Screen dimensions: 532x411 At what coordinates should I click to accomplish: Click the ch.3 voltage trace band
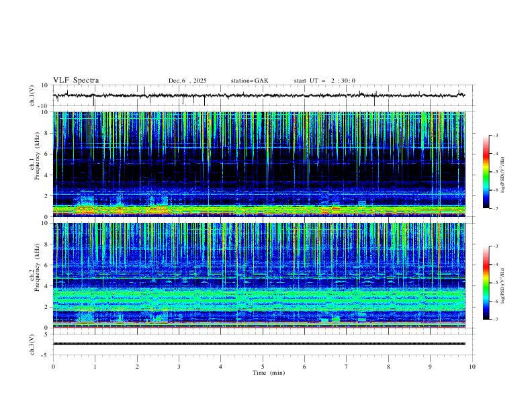[x=259, y=344]
